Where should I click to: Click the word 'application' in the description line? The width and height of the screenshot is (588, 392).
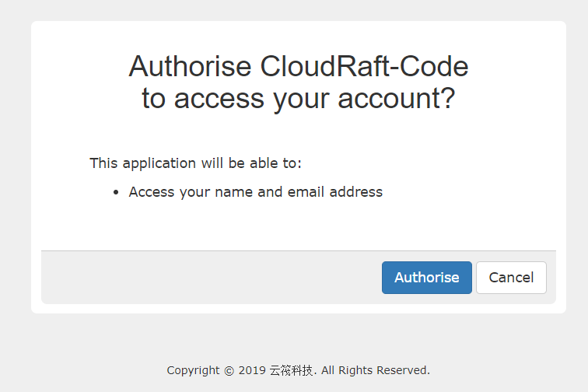point(156,163)
